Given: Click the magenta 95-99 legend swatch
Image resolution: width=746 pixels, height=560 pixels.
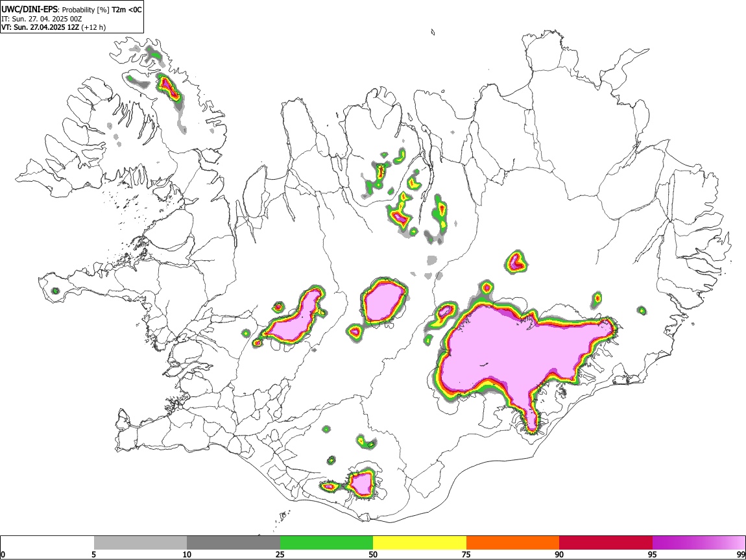Looking at the screenshot, I should (x=699, y=543).
